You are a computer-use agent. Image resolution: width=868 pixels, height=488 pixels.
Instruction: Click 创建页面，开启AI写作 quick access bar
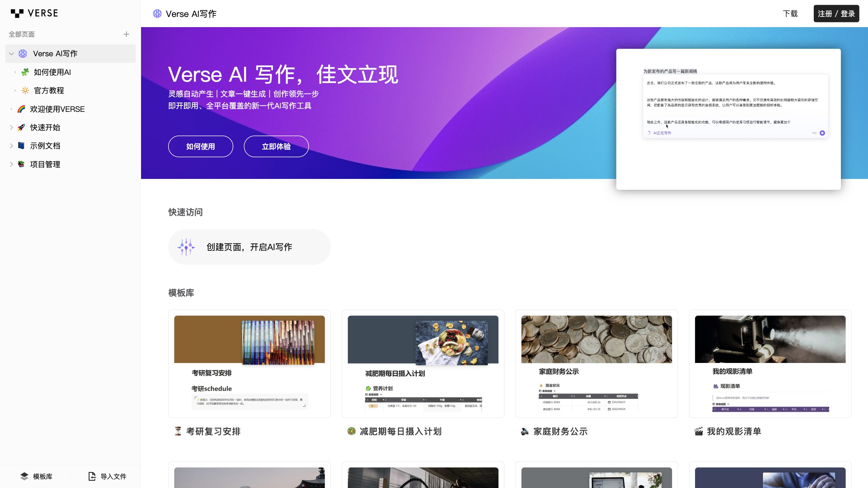click(250, 247)
